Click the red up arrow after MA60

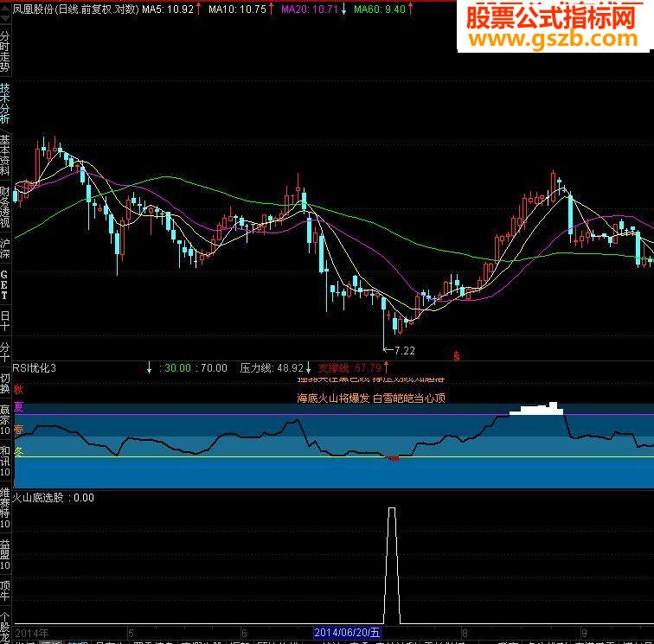(x=411, y=9)
